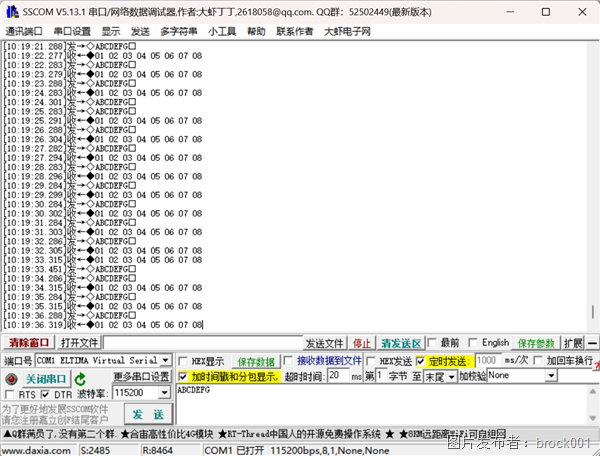Click the 停止 stop button
Screen dimensions: 600x456
[362, 343]
